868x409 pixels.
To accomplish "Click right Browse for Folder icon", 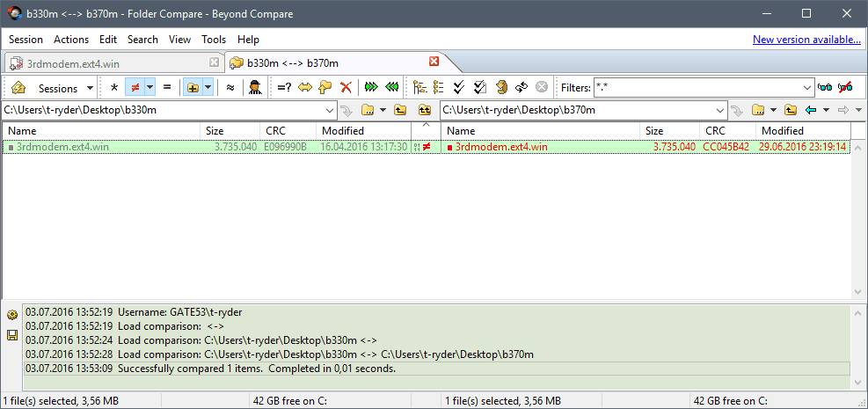I will point(758,110).
